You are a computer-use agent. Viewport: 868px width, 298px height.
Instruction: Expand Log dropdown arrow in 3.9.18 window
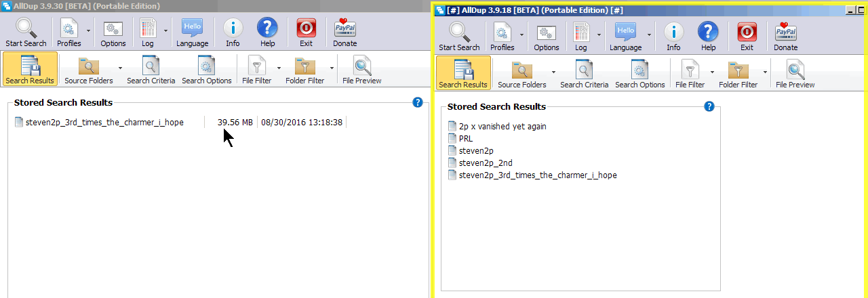click(599, 34)
